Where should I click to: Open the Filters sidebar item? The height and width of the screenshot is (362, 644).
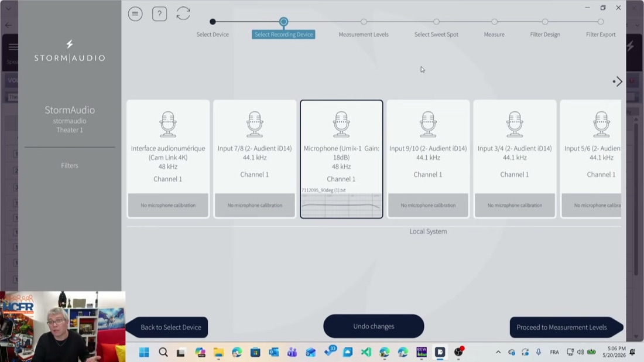click(70, 166)
